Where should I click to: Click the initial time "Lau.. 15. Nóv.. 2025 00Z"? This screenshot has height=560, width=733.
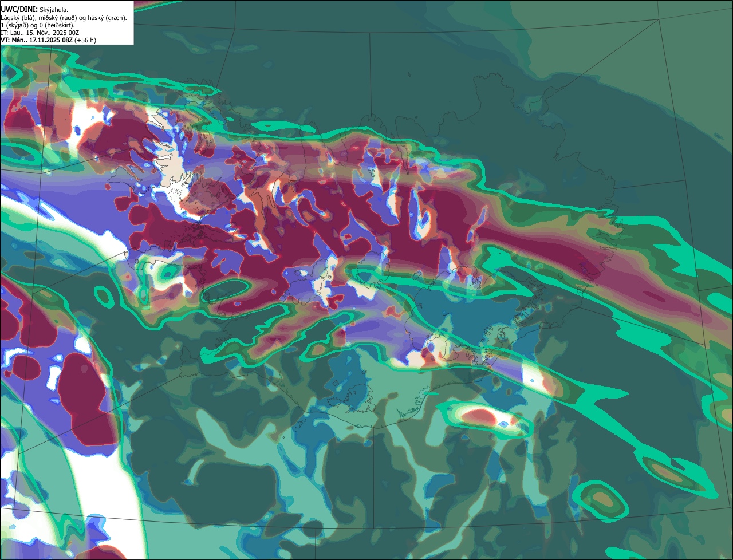pyautogui.click(x=45, y=33)
